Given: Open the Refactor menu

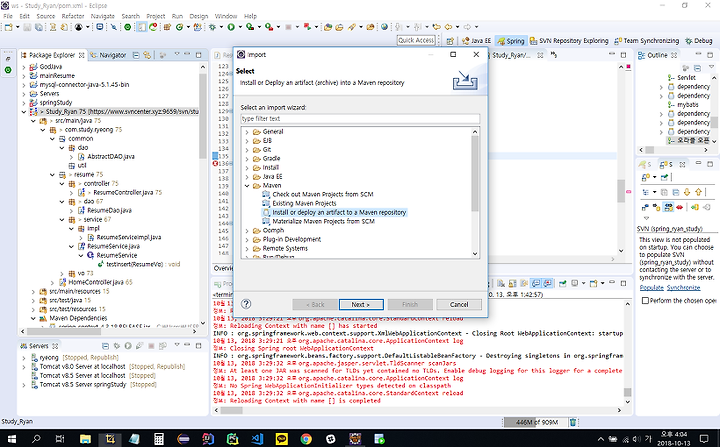Looking at the screenshot, I should pyautogui.click(x=73, y=16).
